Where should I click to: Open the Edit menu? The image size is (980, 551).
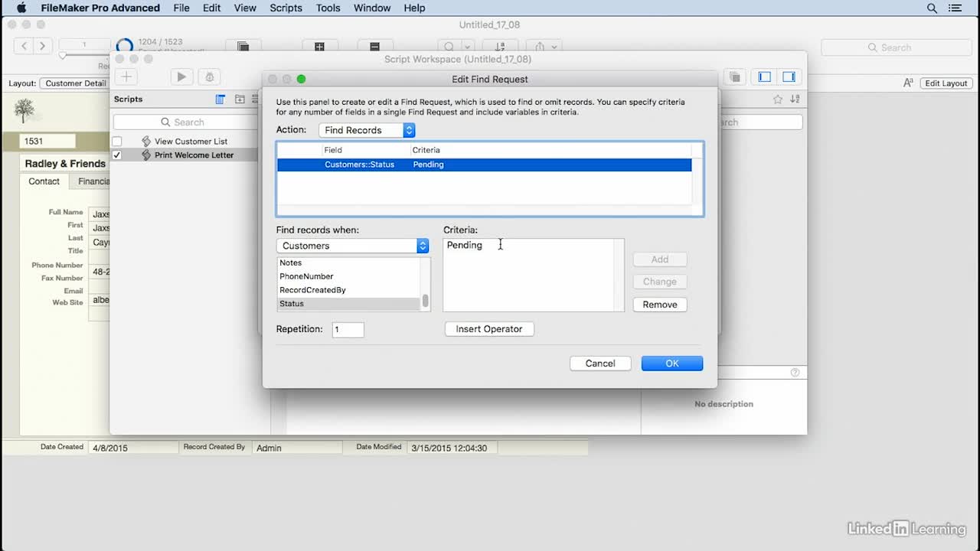point(212,8)
